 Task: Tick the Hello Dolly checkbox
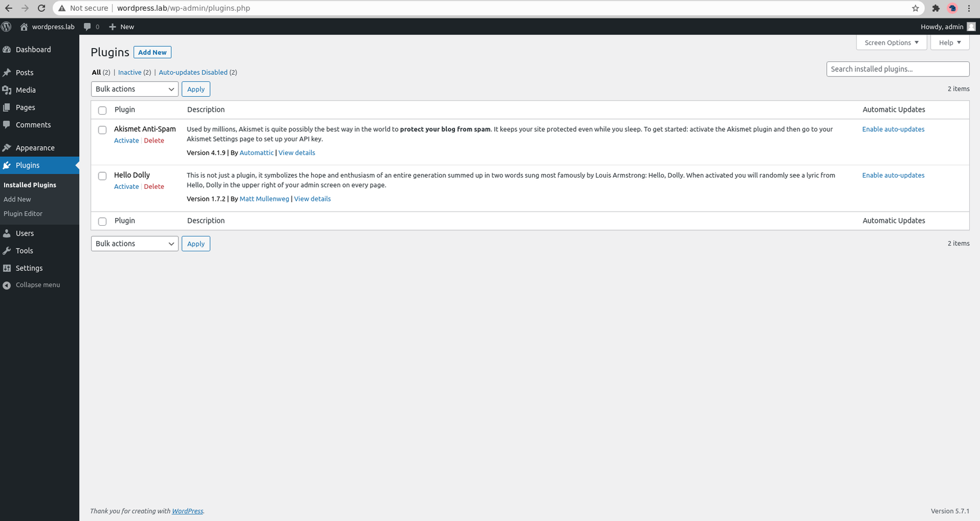(x=102, y=176)
